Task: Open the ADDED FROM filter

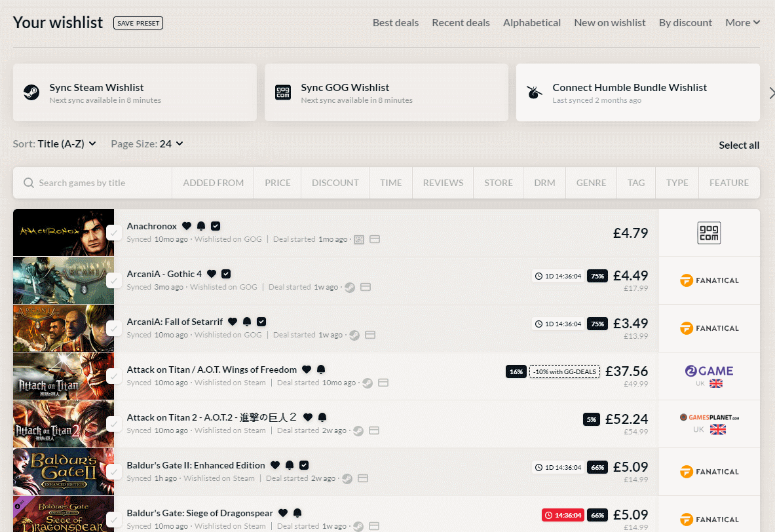Action: (x=213, y=183)
